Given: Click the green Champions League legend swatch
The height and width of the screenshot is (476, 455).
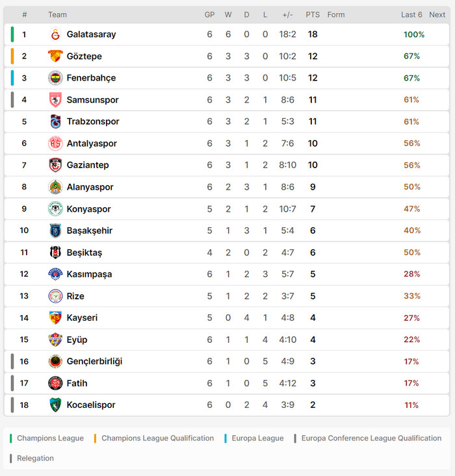Looking at the screenshot, I should point(11,438).
